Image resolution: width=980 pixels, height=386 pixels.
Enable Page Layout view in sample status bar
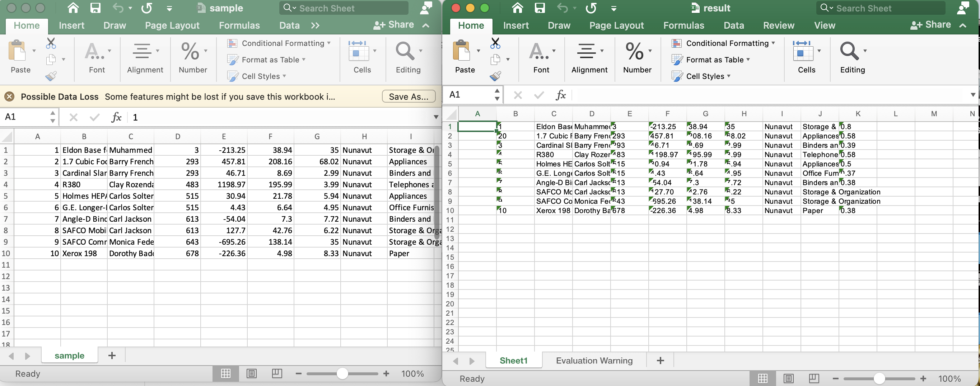point(251,373)
